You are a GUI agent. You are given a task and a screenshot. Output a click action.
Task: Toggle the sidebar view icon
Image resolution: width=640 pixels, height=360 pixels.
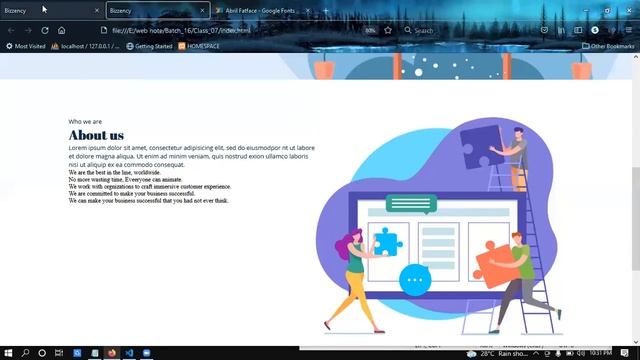click(578, 30)
